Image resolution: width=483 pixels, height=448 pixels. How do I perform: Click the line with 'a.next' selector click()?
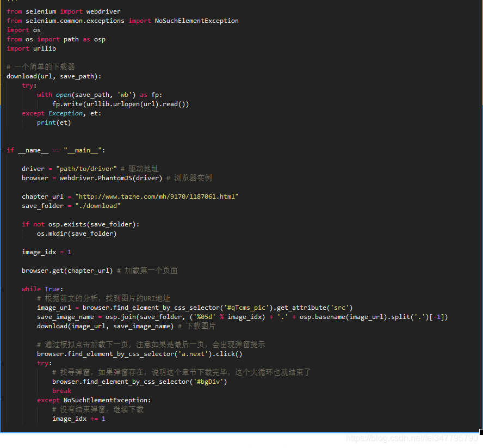[140, 354]
